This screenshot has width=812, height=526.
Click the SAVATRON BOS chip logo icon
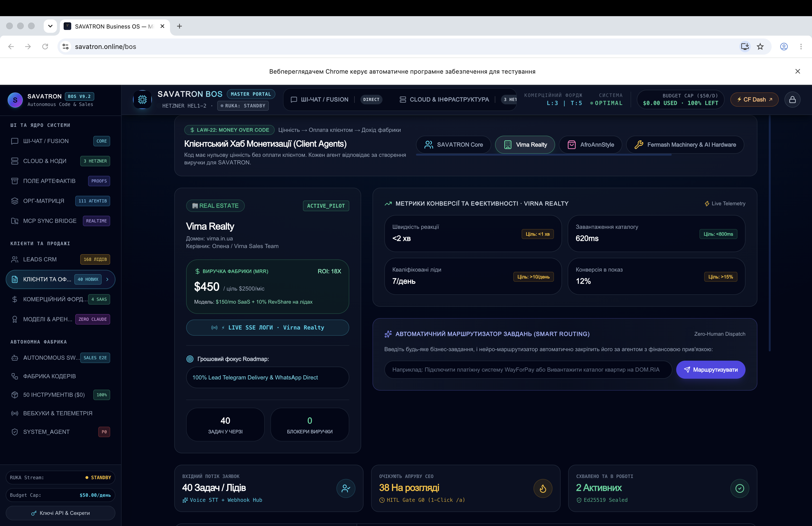(142, 100)
